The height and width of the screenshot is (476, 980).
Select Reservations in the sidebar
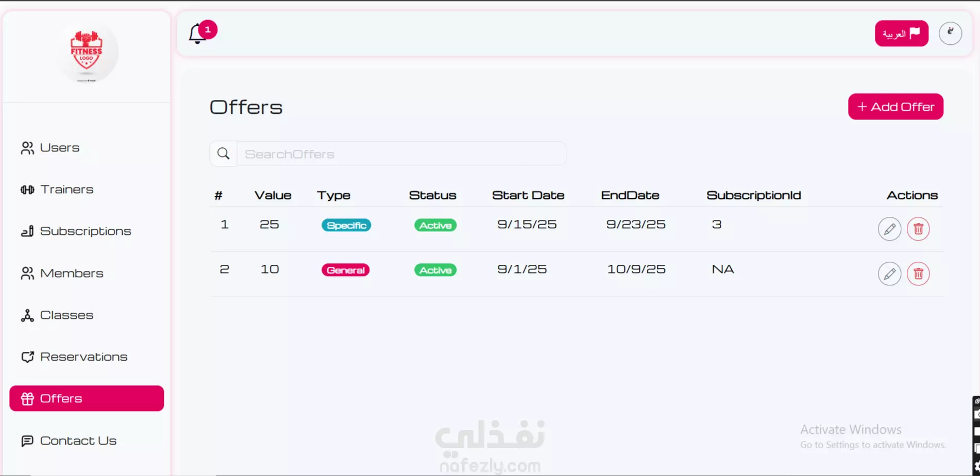[83, 357]
